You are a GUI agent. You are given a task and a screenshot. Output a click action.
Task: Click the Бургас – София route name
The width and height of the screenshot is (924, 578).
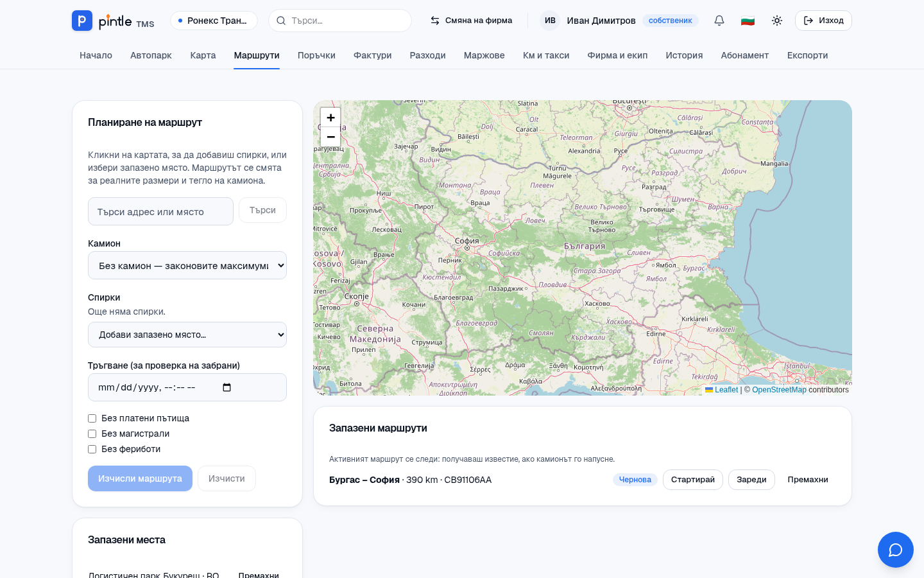tap(364, 480)
